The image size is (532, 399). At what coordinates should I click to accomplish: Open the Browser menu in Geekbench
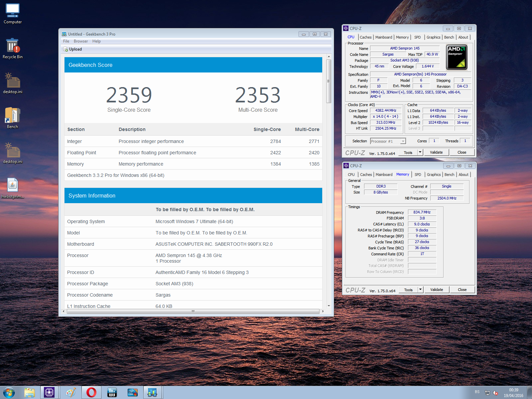point(81,41)
